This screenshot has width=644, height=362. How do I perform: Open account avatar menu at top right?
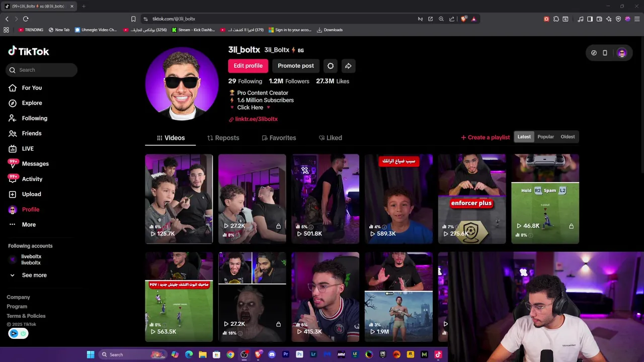[x=622, y=53]
